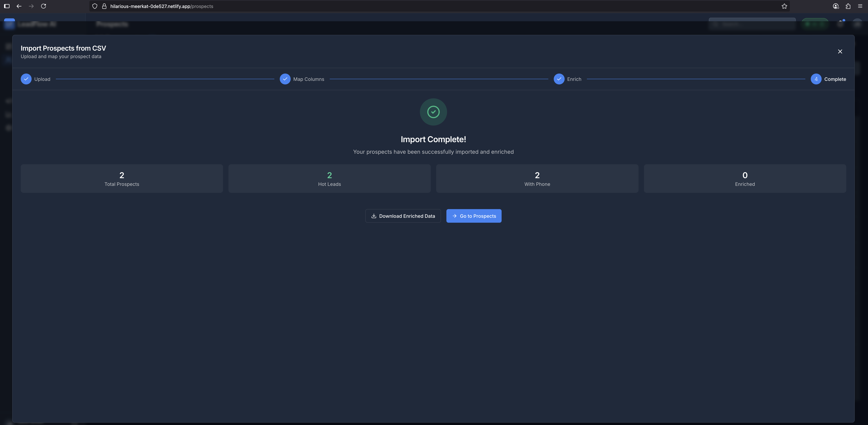The height and width of the screenshot is (425, 868).
Task: Click the Map Columns step checkmark
Action: (x=285, y=79)
